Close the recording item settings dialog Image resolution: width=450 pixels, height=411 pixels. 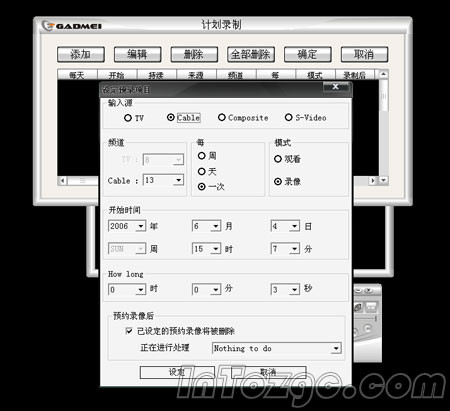336,87
